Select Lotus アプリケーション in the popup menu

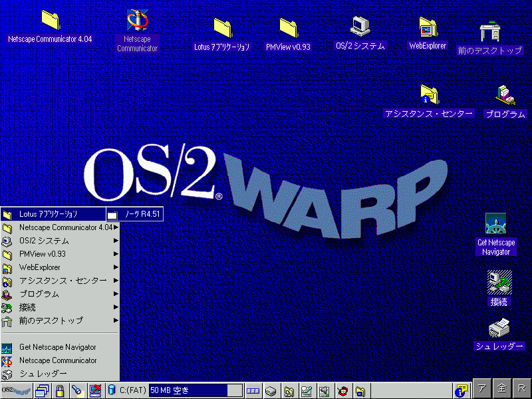(53, 214)
